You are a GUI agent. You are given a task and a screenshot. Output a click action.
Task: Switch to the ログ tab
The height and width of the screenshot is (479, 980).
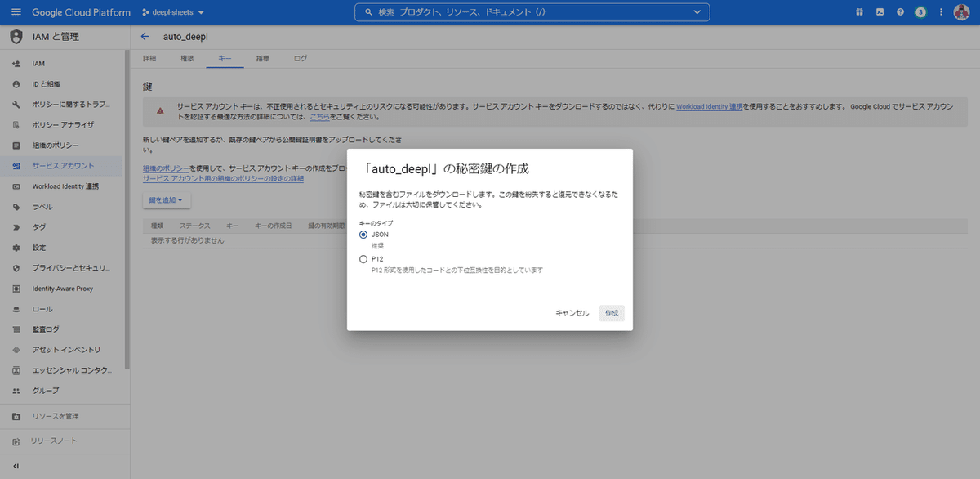pyautogui.click(x=301, y=59)
